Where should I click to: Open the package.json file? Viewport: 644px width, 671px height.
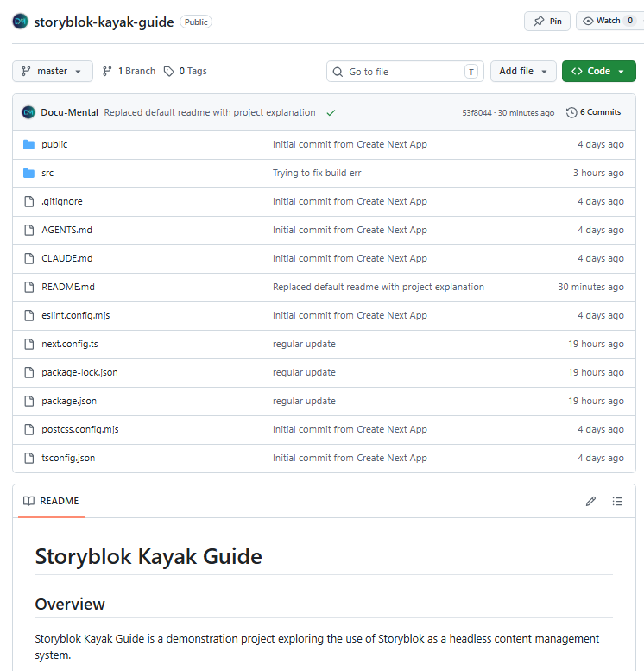pos(69,401)
